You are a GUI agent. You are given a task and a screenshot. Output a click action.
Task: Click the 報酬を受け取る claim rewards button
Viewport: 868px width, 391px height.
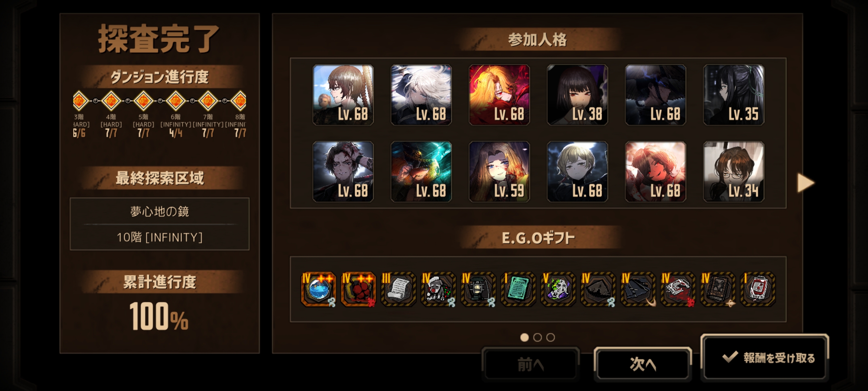click(x=764, y=358)
